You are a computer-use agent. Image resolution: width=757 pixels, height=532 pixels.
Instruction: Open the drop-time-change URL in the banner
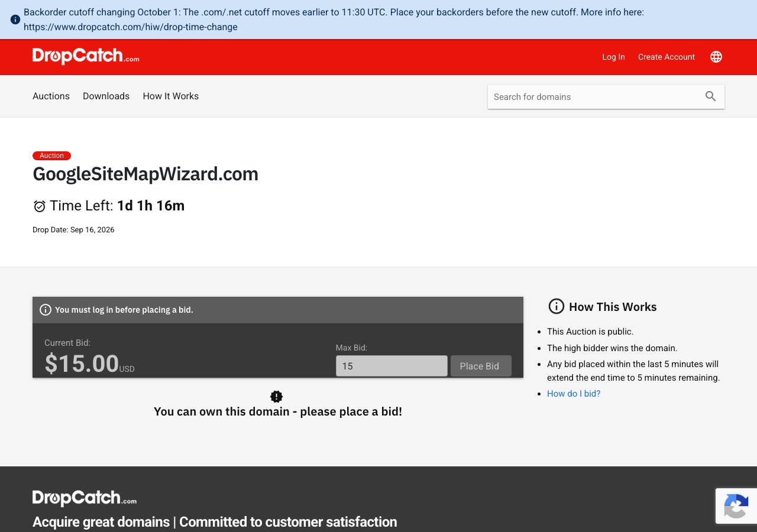(131, 27)
